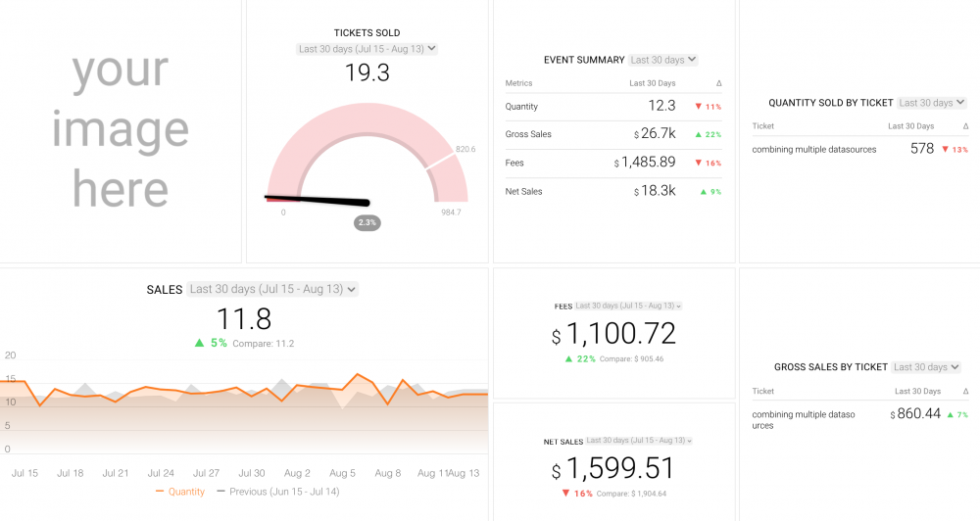Image resolution: width=980 pixels, height=521 pixels.
Task: Click the red down arrow beside Net Sales 16%
Action: [x=566, y=493]
